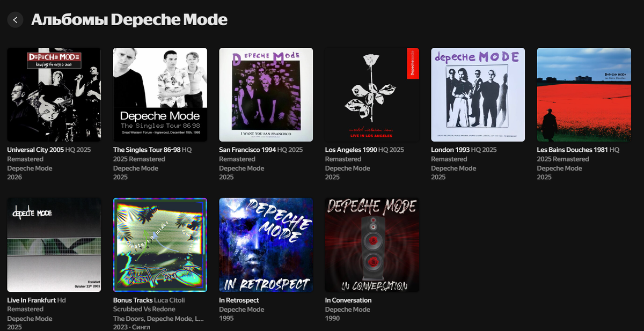The image size is (644, 331).
Task: Open In Conversation speaker cover
Action: 372,245
